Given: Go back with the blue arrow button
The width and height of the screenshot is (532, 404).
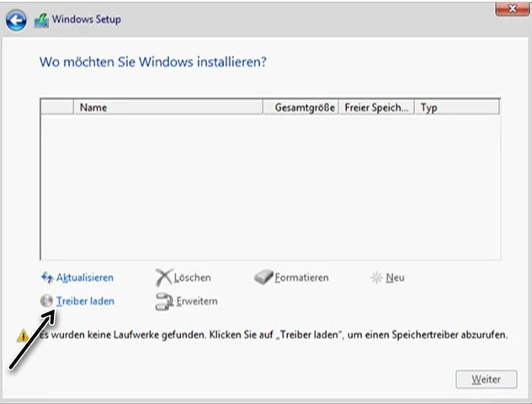Looking at the screenshot, I should (16, 20).
